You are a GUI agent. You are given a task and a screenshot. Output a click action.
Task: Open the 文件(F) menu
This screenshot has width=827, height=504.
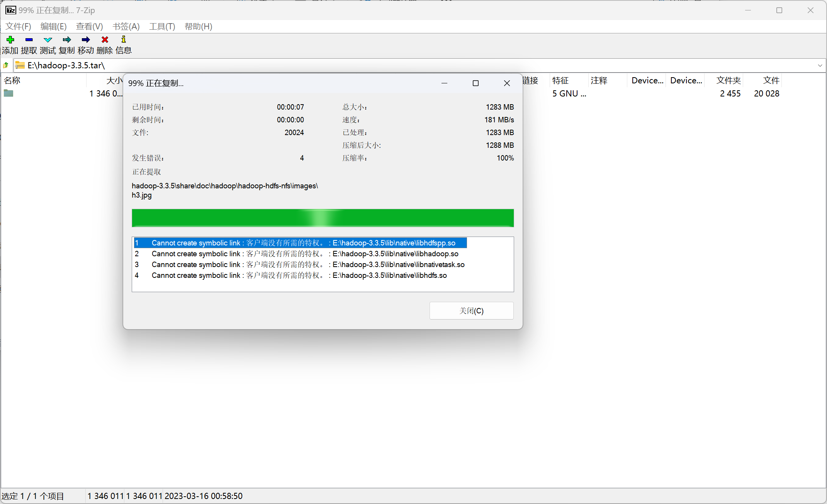click(18, 26)
